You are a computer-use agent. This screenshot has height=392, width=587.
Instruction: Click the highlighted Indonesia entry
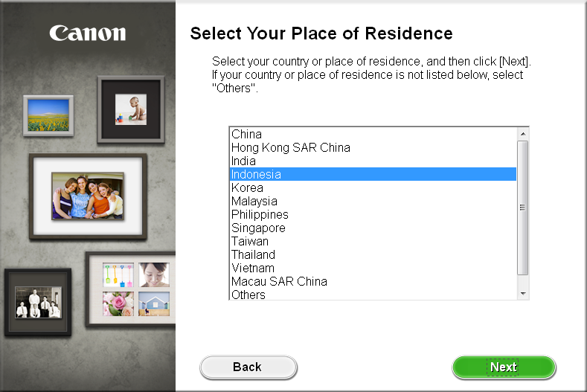pyautogui.click(x=256, y=174)
